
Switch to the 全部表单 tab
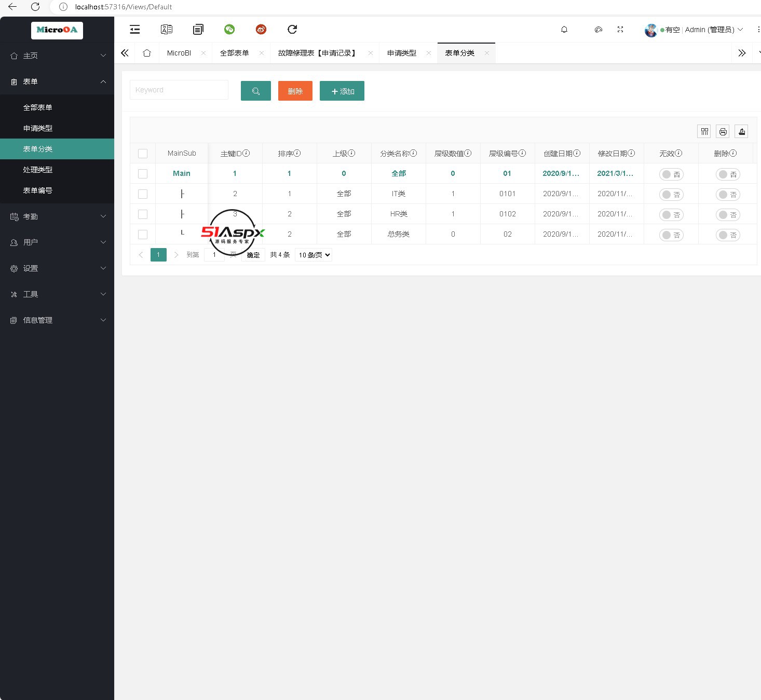(234, 53)
